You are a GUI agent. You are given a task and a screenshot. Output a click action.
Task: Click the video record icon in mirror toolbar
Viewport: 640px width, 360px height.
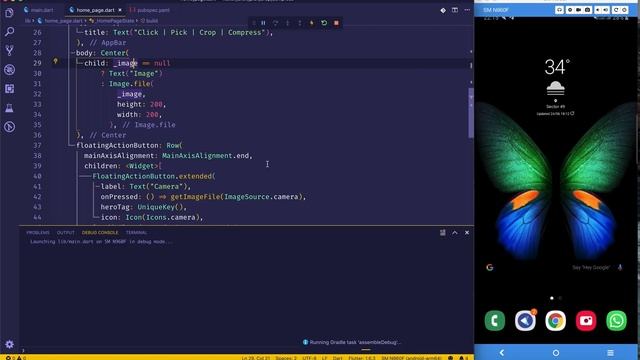[578, 10]
